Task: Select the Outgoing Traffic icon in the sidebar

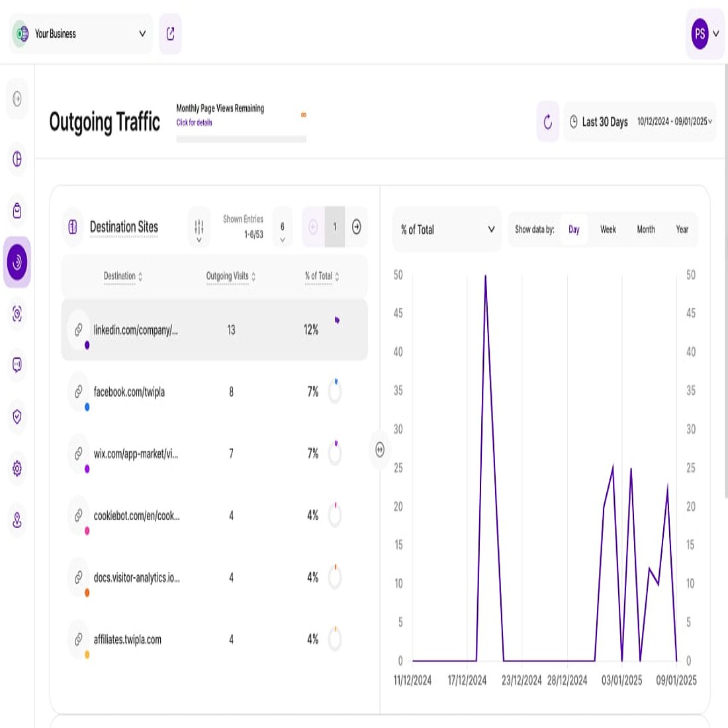Action: coord(17,262)
